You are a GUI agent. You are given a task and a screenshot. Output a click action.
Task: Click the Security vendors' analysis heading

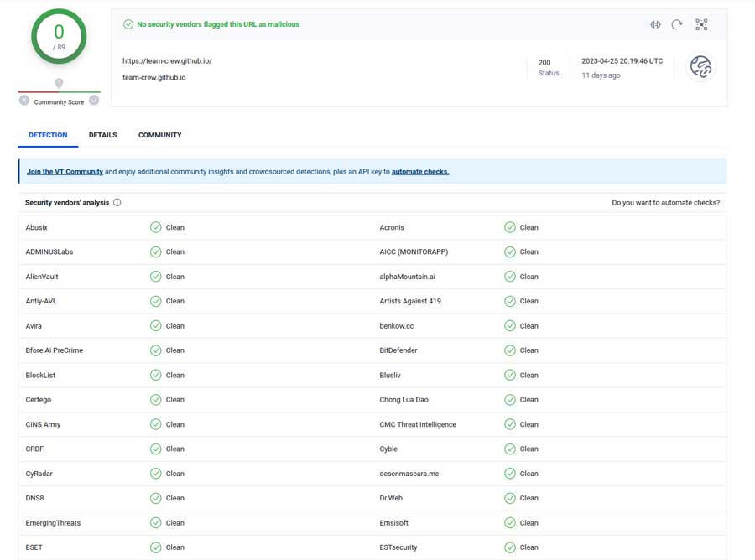[67, 203]
